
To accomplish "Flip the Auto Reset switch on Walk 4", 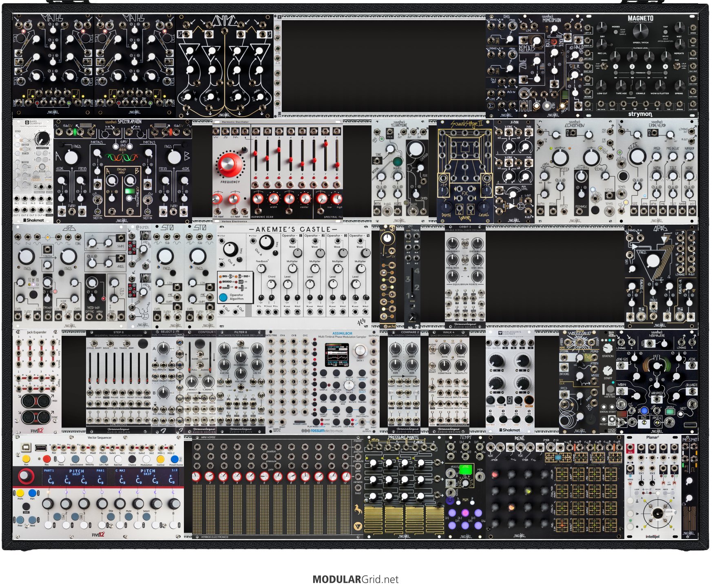I will [x=433, y=365].
